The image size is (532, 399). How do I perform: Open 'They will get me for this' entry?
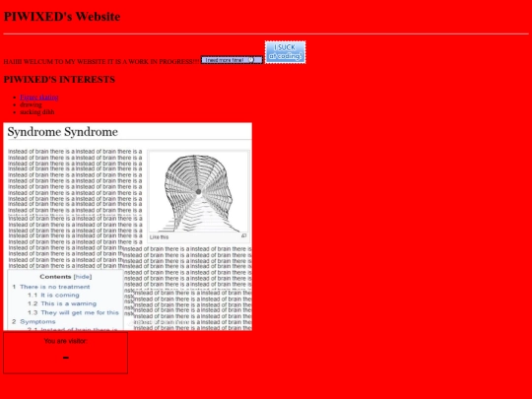[80, 312]
